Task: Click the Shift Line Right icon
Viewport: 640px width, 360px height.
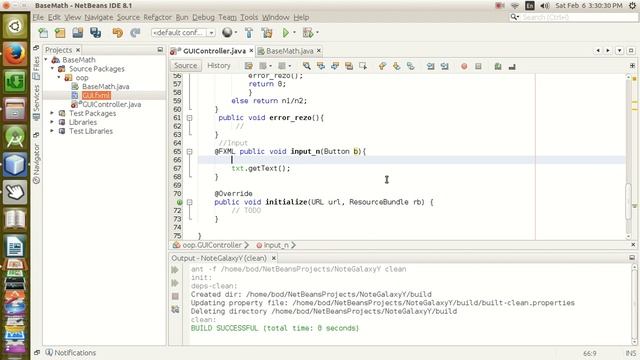Action: [444, 66]
